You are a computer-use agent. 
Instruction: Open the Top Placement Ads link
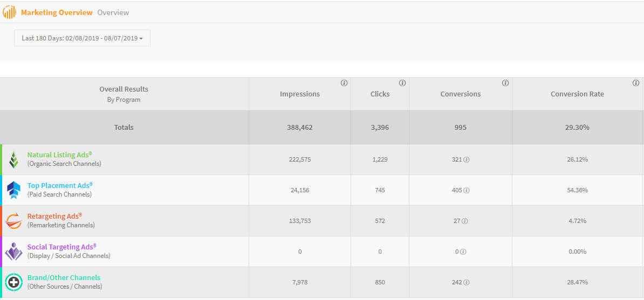60,186
